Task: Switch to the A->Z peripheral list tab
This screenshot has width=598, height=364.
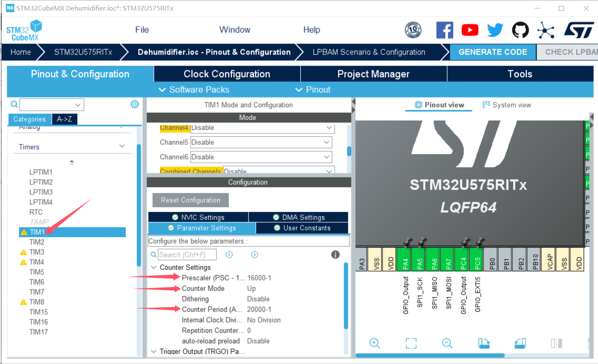Action: point(64,119)
